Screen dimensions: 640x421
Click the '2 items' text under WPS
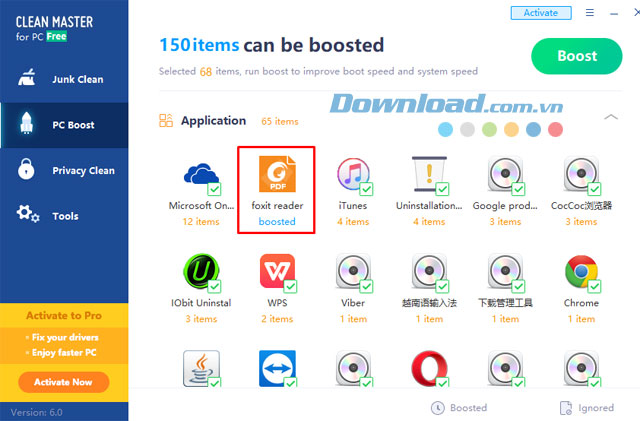tap(277, 319)
